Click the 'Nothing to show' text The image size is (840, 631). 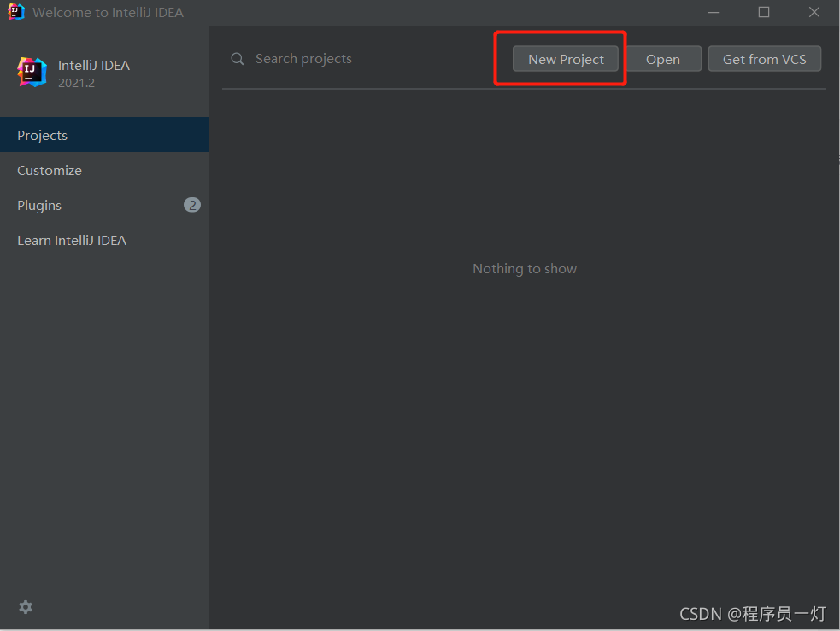coord(525,269)
